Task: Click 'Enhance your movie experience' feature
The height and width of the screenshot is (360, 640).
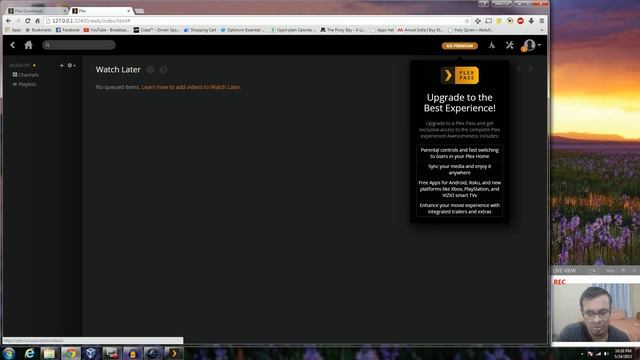Action: click(x=460, y=209)
